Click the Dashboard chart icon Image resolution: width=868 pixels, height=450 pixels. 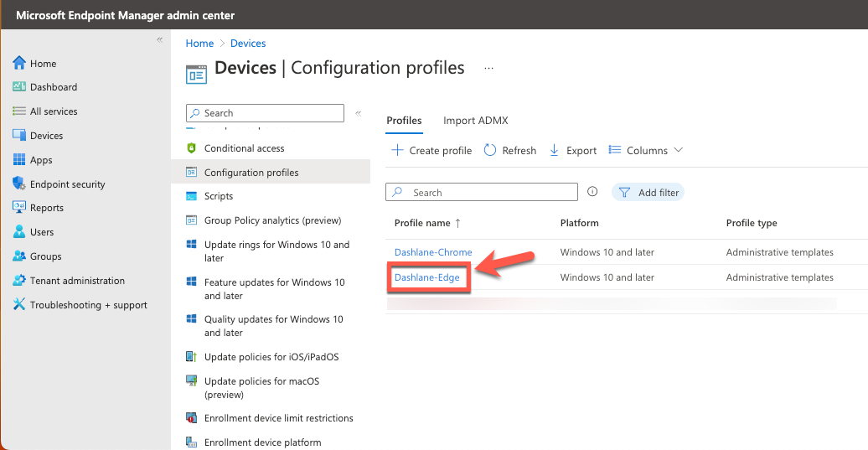pos(19,86)
